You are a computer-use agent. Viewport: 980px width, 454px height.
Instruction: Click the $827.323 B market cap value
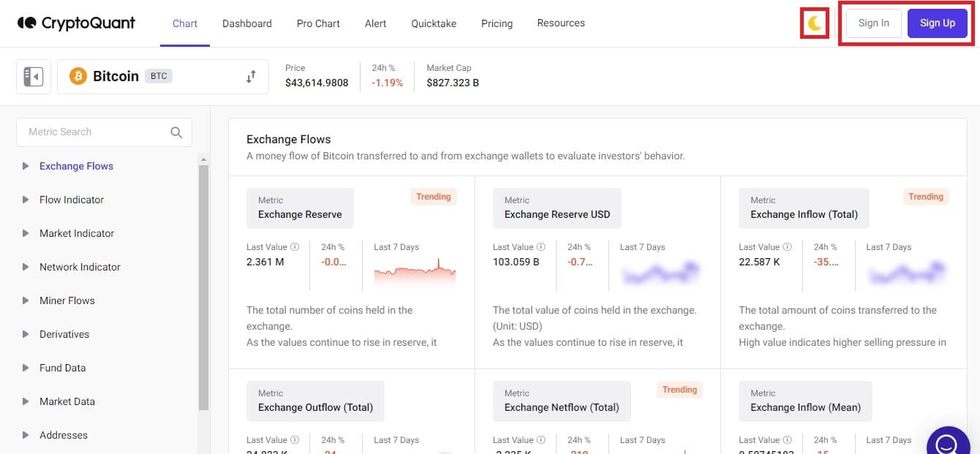453,83
